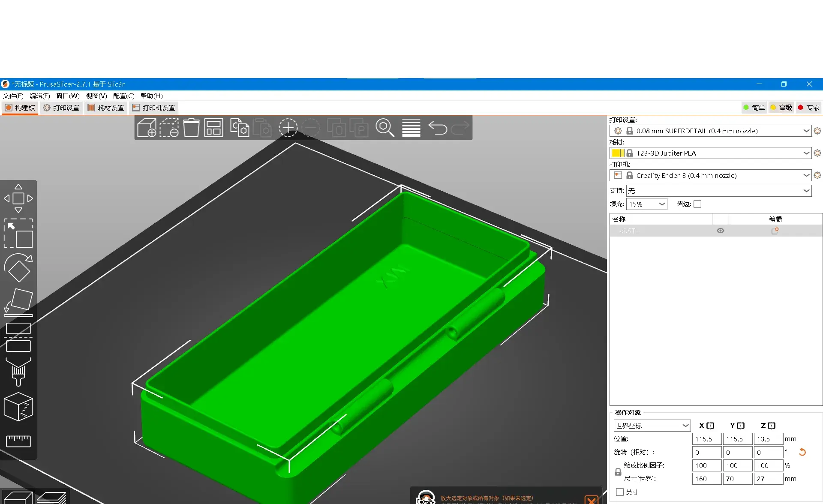Toggle the inches (英寸) checkbox

620,492
